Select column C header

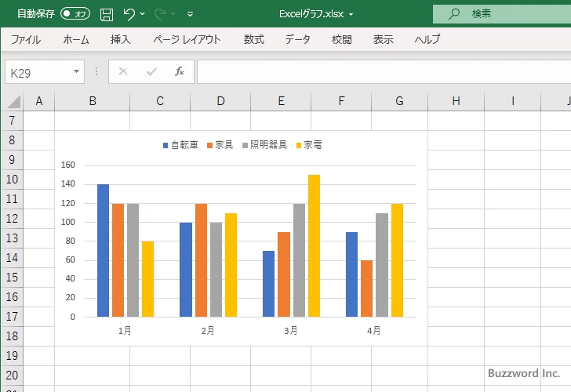pyautogui.click(x=160, y=101)
